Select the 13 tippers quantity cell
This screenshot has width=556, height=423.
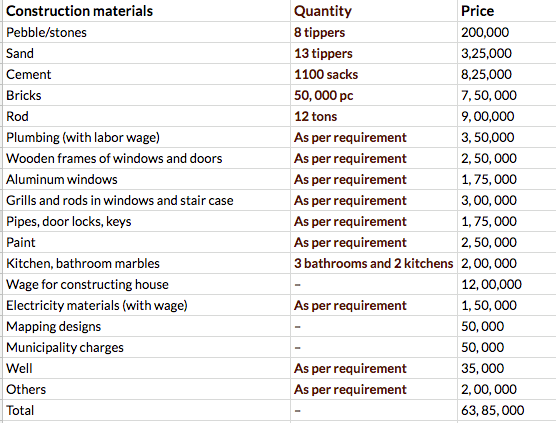coord(374,53)
